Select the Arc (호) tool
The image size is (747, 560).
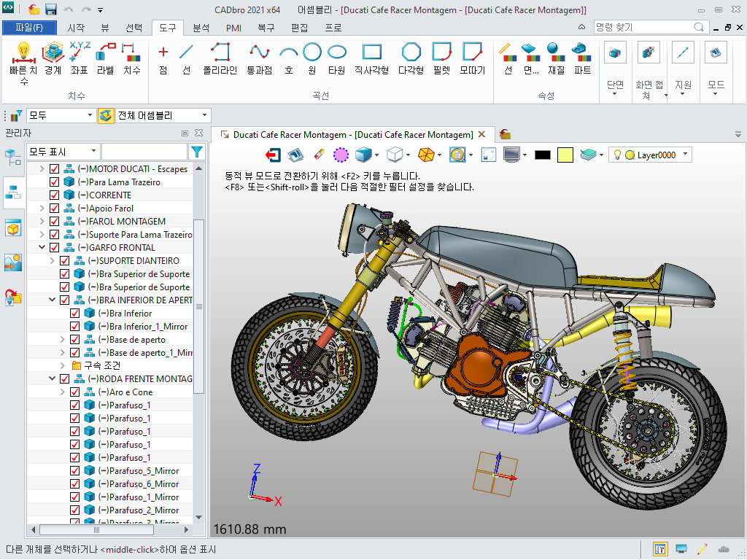point(289,58)
